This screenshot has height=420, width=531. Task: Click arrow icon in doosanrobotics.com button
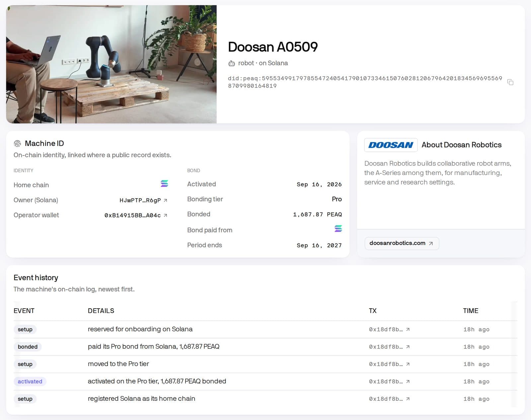431,243
